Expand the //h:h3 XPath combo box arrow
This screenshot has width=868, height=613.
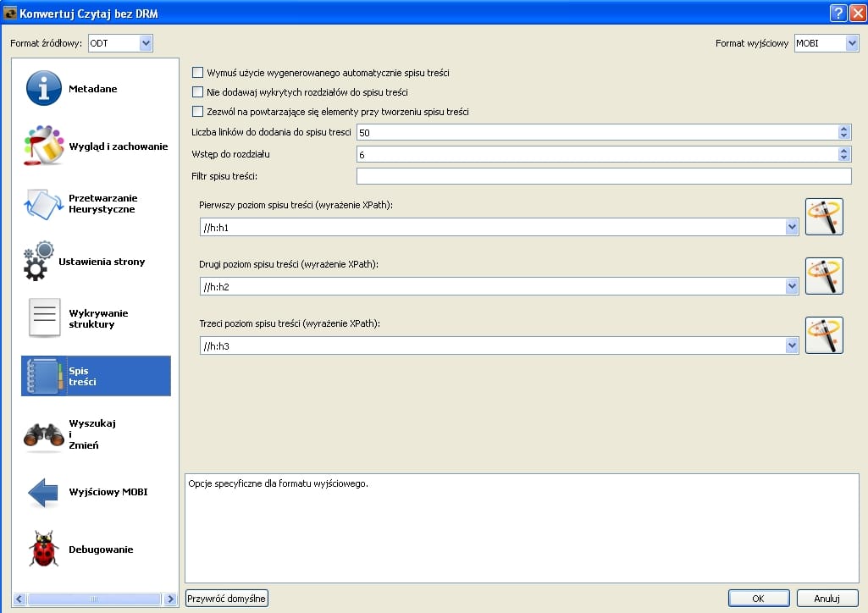792,345
